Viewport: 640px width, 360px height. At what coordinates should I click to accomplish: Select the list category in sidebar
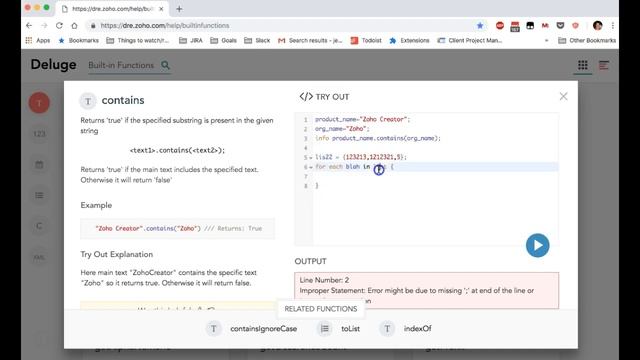[x=39, y=196]
